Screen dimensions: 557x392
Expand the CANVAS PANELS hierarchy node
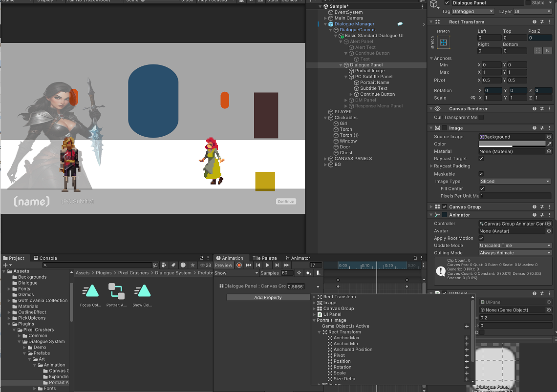pyautogui.click(x=325, y=159)
